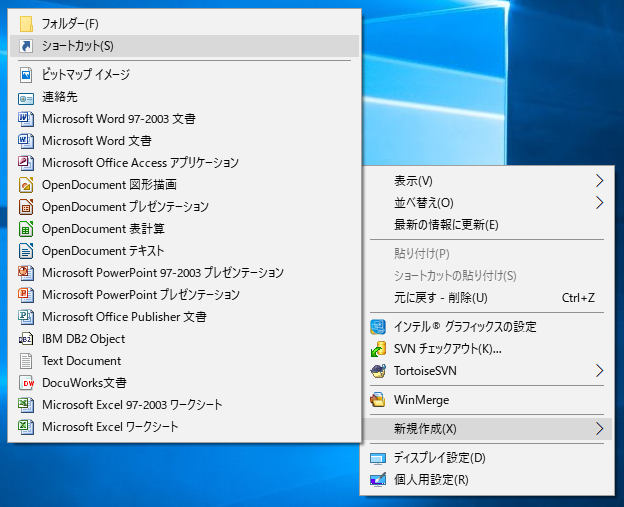Image resolution: width=624 pixels, height=507 pixels.
Task: Expand the 並べ替え(O) submenu arrow
Action: point(600,203)
